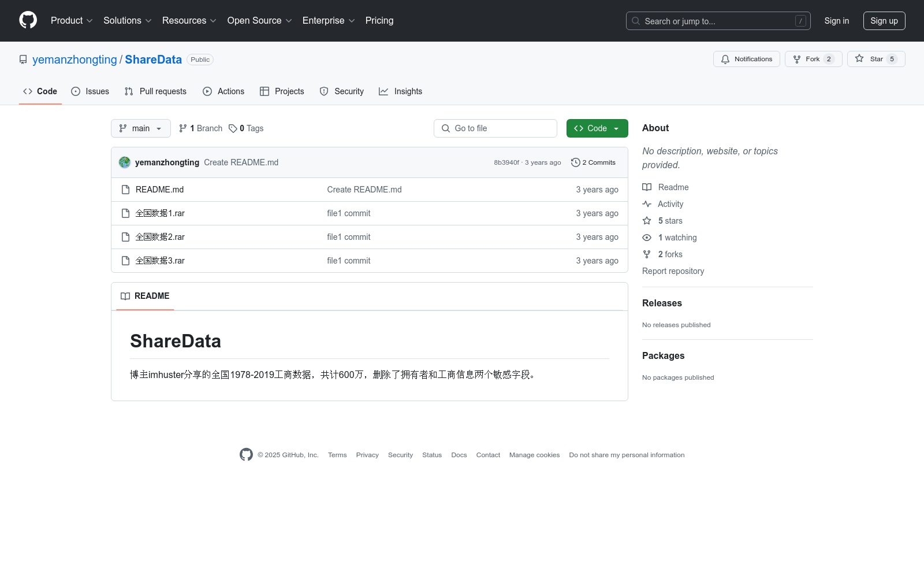Click the file1 commit message for 全国数据2.rar
Image resolution: width=924 pixels, height=578 pixels.
349,237
